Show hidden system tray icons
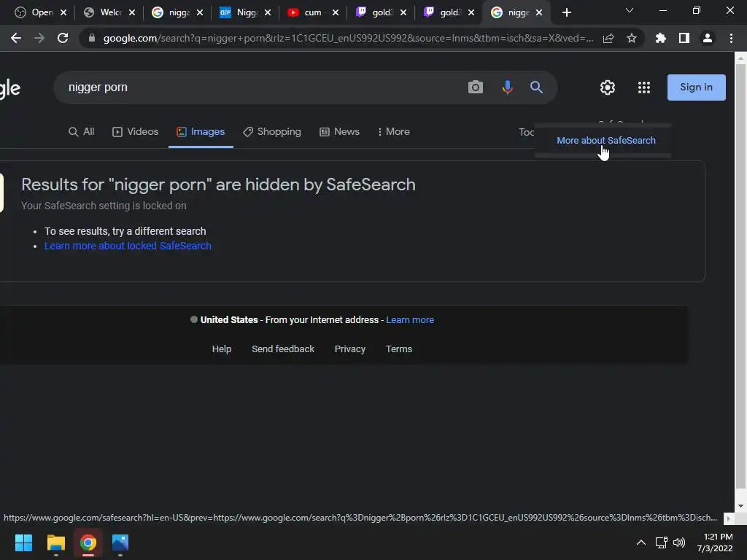 coord(641,542)
